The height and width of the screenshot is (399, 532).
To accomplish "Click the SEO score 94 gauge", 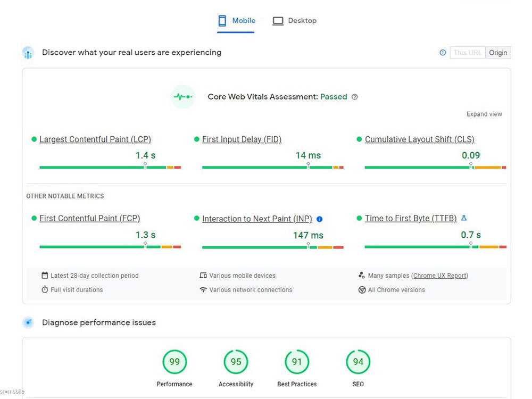I will [358, 362].
